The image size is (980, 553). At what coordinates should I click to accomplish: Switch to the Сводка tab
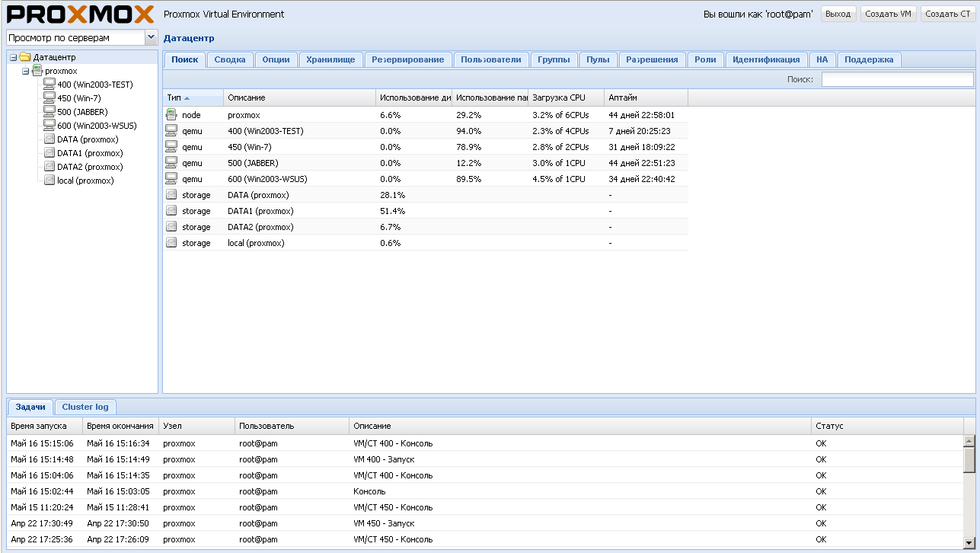230,59
